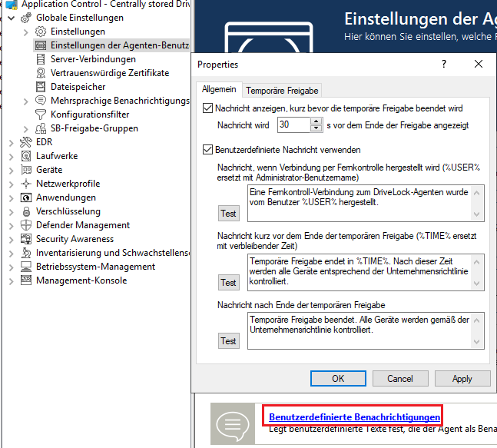497x448 pixels.
Task: Open the Benutzerdefinierte Benachrichtigungen link
Action: 354,417
